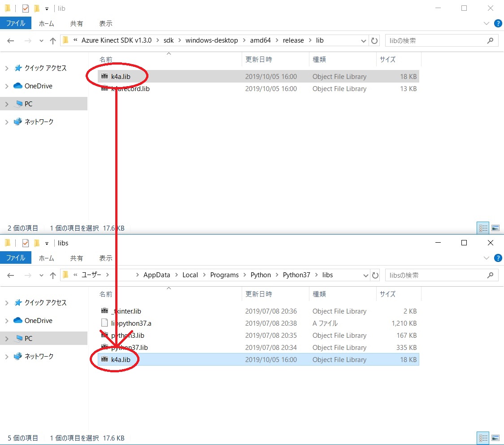Click search magnifier in lib window
The image size is (504, 445).
coord(490,40)
